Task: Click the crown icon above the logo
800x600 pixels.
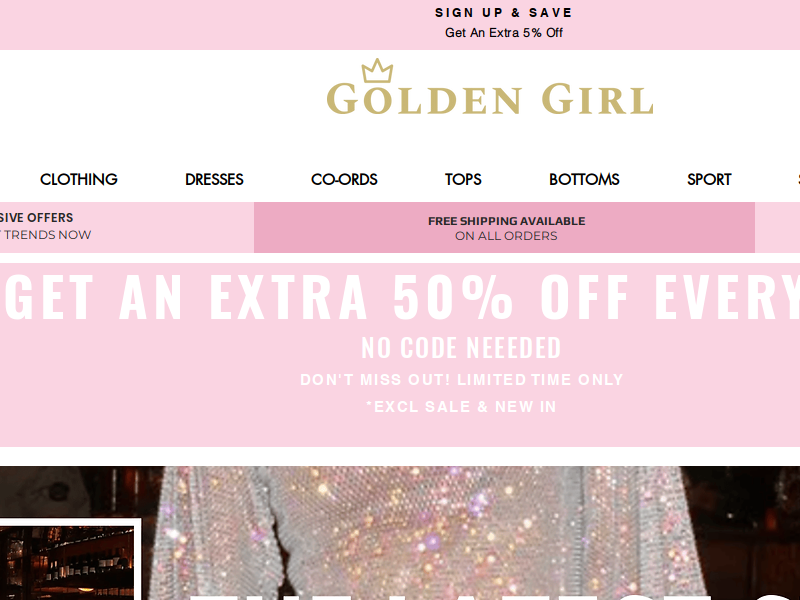Action: (377, 70)
